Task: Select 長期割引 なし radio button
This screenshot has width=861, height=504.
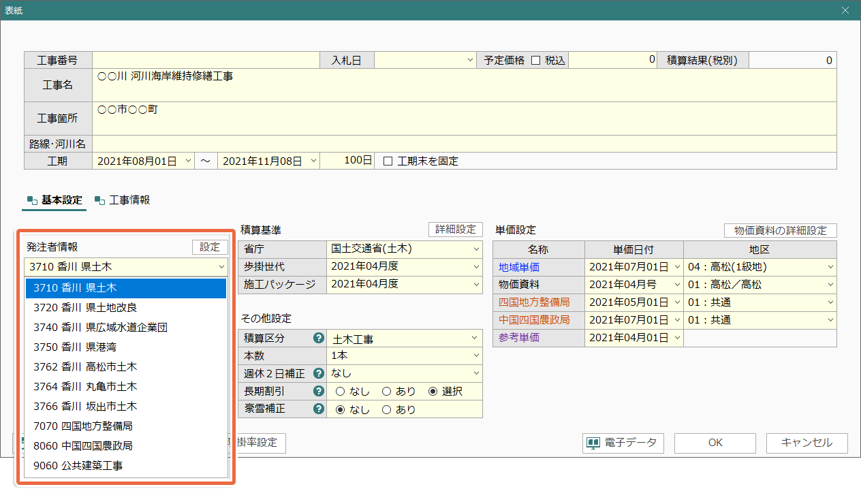Action: [x=341, y=392]
